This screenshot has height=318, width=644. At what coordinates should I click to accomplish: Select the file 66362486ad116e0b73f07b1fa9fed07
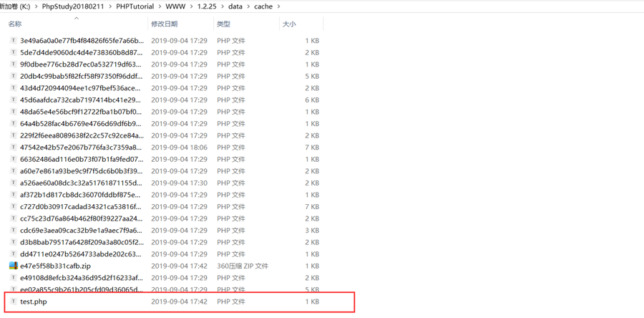pos(81,159)
